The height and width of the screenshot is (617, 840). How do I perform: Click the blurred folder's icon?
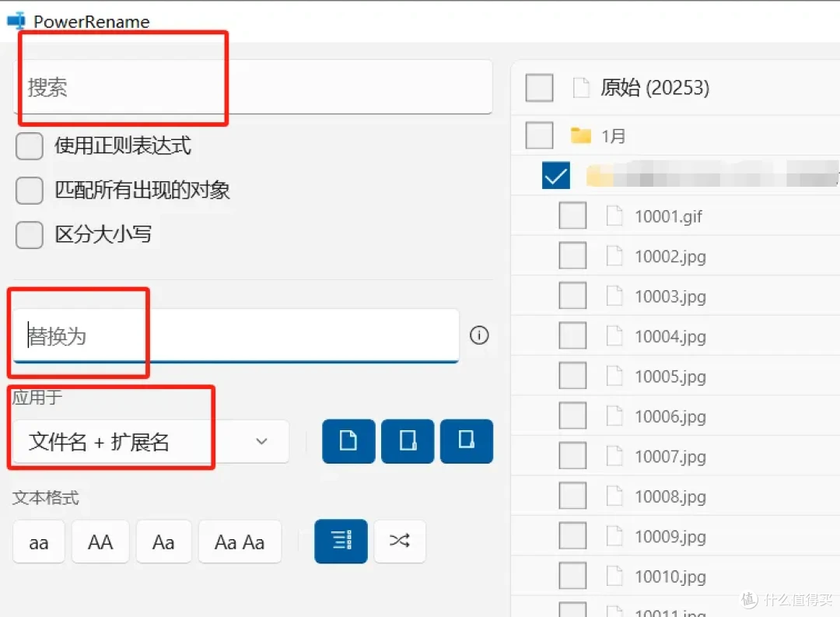coord(600,176)
